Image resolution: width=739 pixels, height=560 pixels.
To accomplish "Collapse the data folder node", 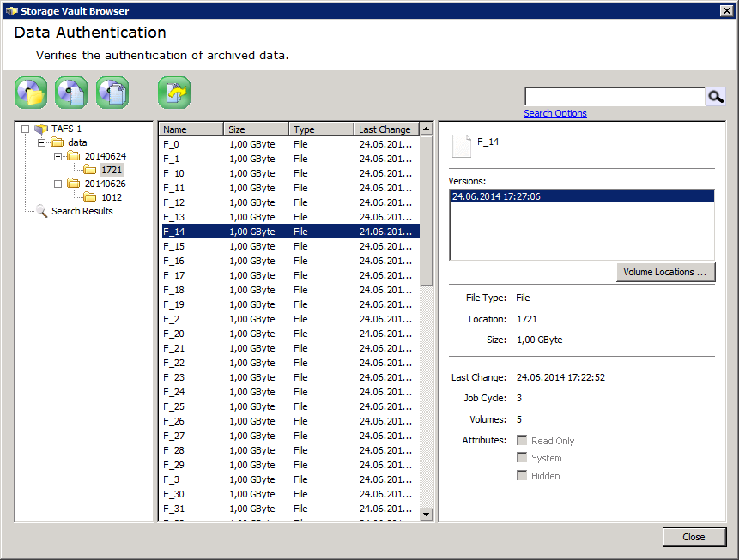I will coord(41,142).
